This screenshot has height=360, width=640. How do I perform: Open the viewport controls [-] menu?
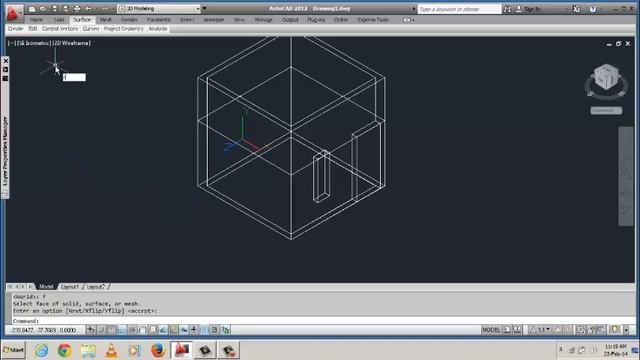(11, 43)
